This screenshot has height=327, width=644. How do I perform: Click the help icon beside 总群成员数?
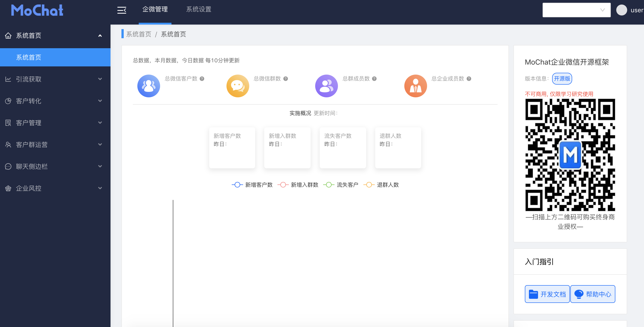pos(374,79)
